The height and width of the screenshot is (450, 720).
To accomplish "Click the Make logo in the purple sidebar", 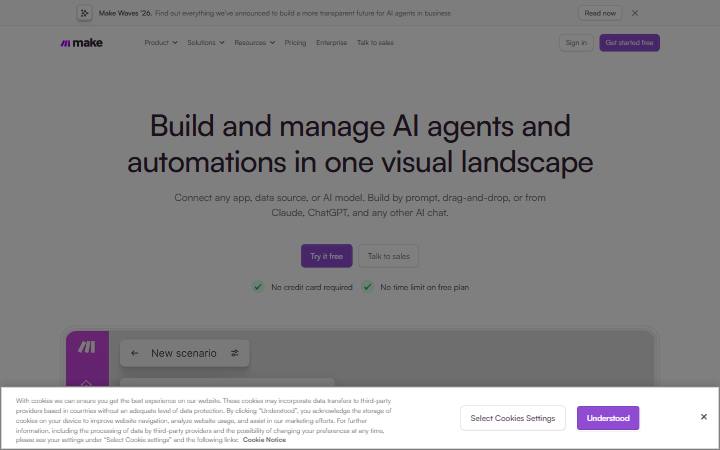I will 87,347.
